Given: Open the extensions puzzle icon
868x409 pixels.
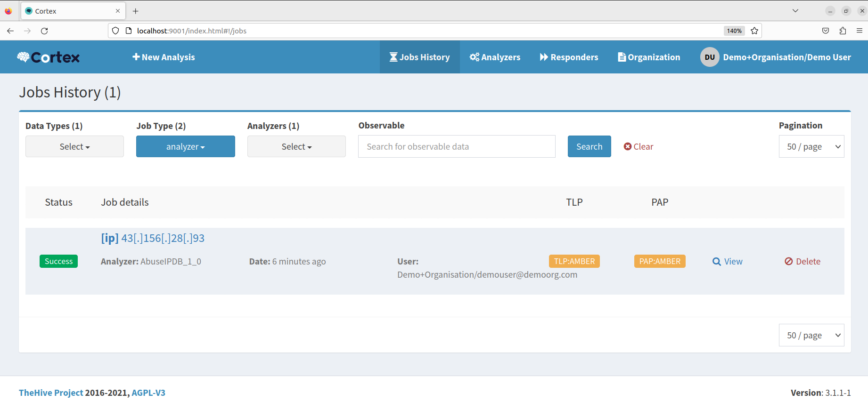Looking at the screenshot, I should pyautogui.click(x=843, y=31).
